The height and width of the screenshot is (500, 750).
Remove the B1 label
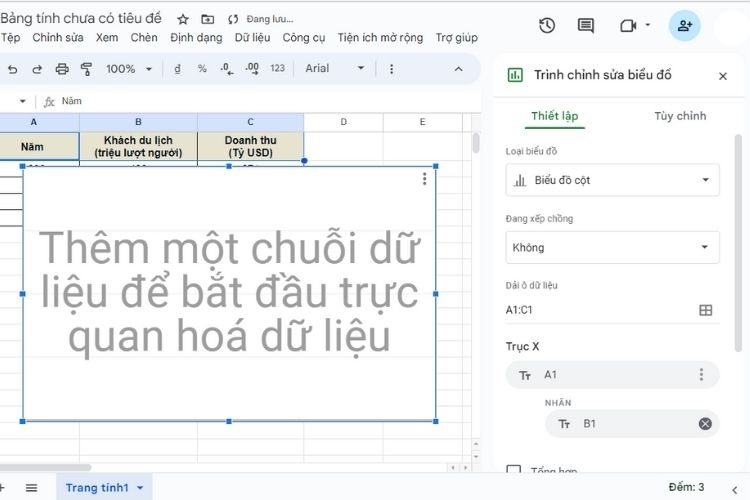(x=705, y=423)
